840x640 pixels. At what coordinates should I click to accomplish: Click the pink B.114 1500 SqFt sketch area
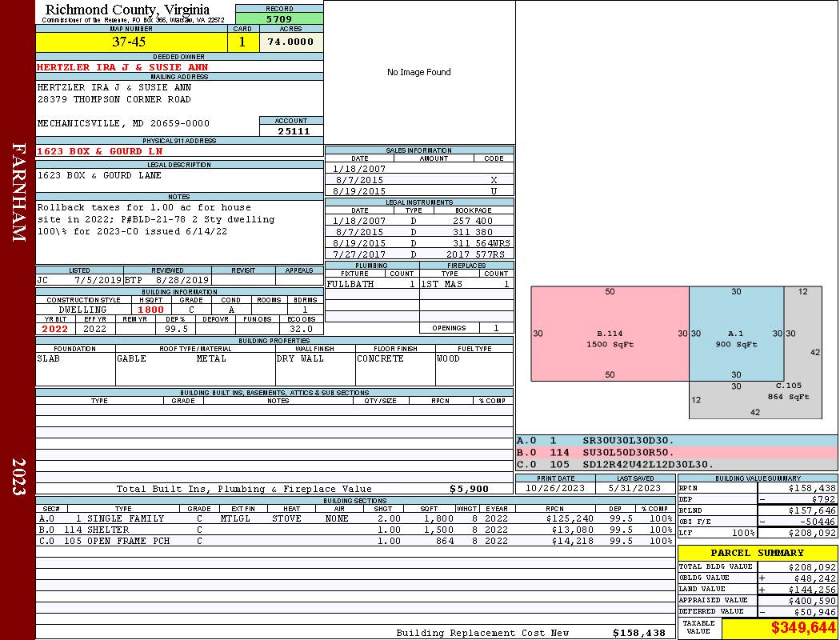(x=610, y=334)
